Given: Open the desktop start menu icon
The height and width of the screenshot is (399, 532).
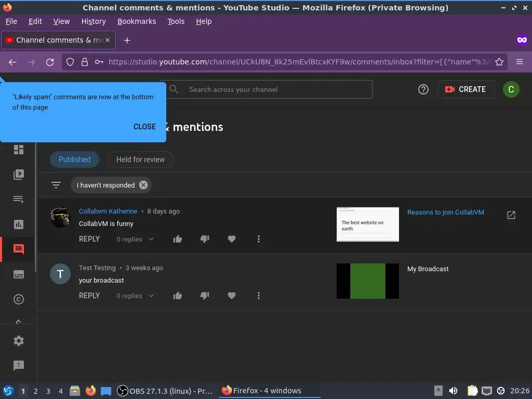Looking at the screenshot, I should (x=8, y=391).
